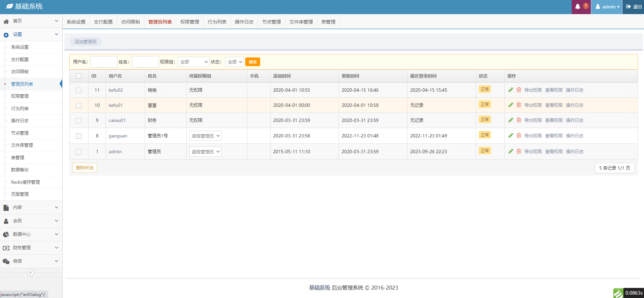
Task: Open 数据备份 in the sidebar
Action: click(x=20, y=170)
